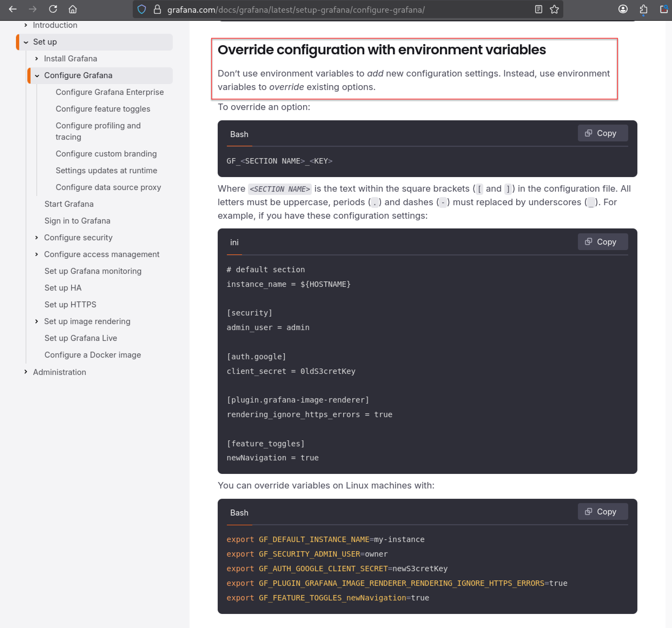Image resolution: width=672 pixels, height=628 pixels.
Task: Bookmark this page with the star icon
Action: (x=554, y=9)
